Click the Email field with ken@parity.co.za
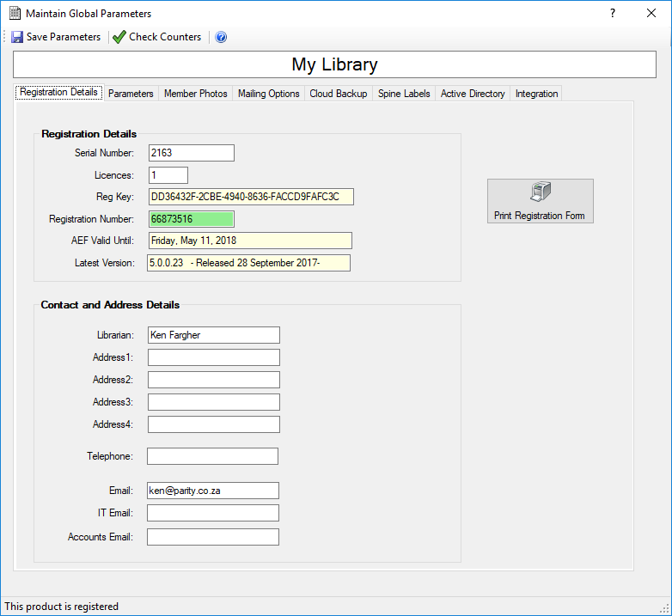The height and width of the screenshot is (616, 672). pyautogui.click(x=213, y=491)
